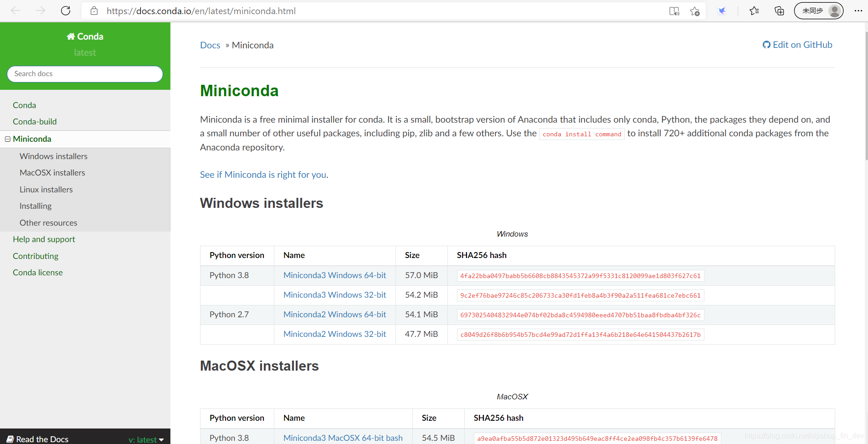
Task: Click the Conda home logo link
Action: tap(85, 36)
